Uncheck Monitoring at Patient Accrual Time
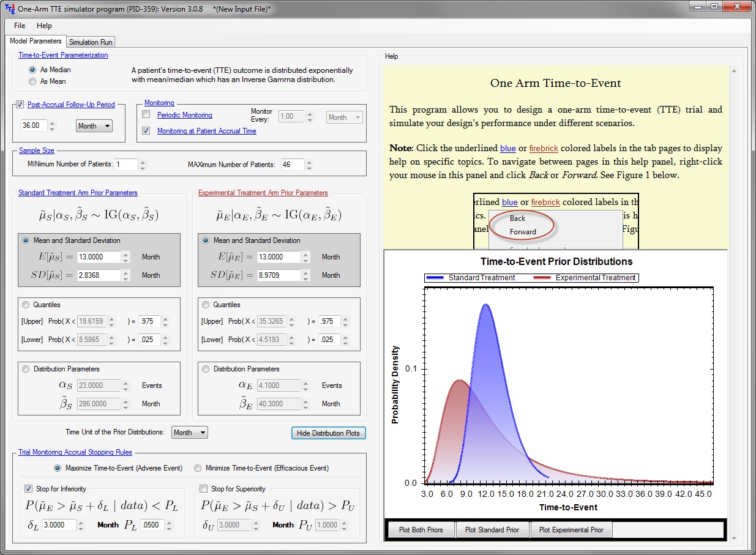Screen dimensions: 756x555 click(144, 129)
